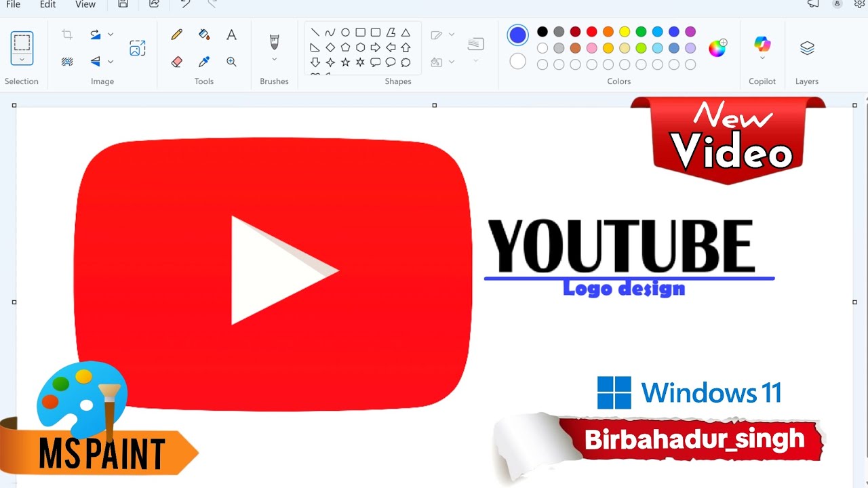Open the Layers panel
The image size is (868, 488).
point(807,48)
